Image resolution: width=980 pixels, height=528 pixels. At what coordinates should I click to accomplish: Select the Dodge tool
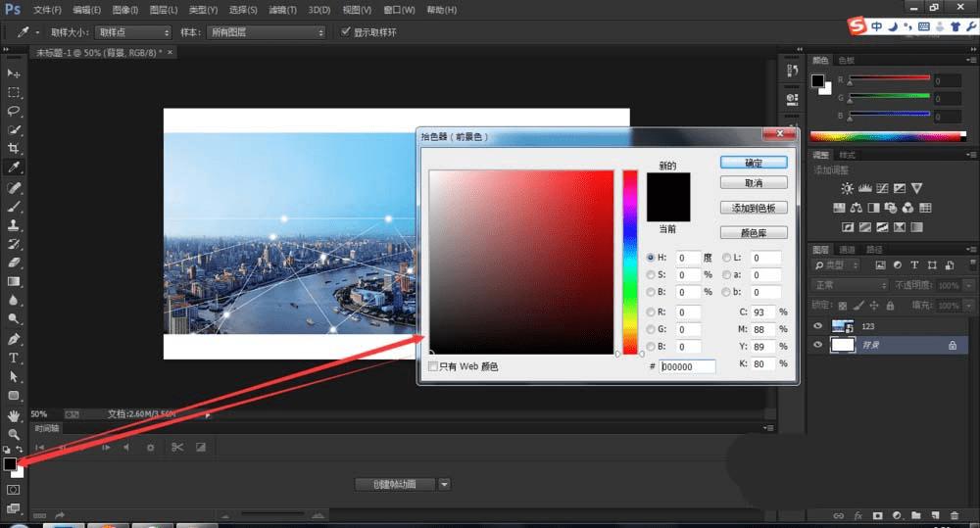13,318
